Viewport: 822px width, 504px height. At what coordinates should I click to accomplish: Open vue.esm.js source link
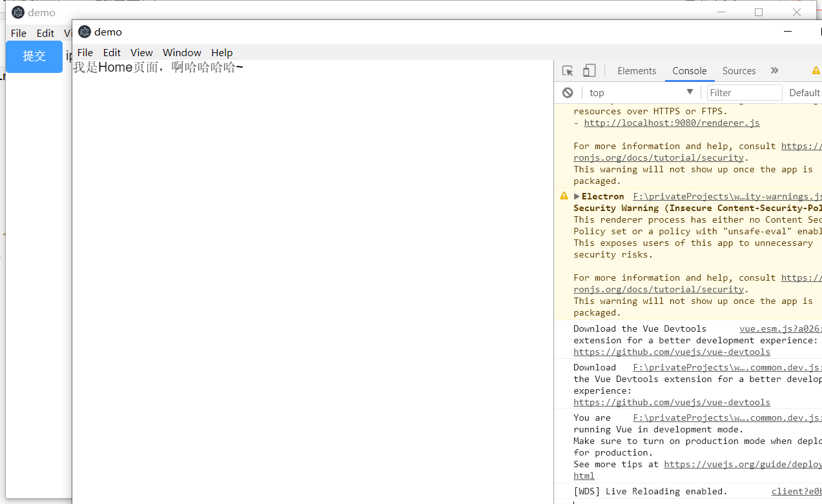pyautogui.click(x=781, y=328)
